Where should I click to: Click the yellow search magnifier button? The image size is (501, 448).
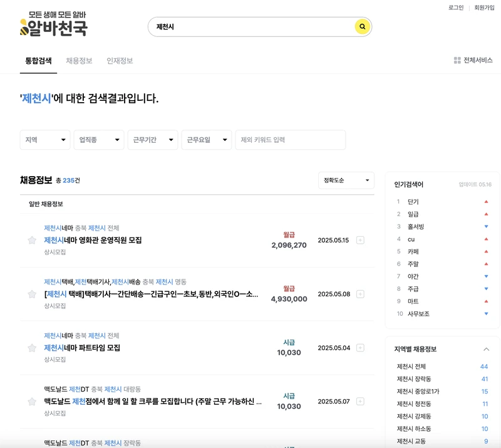point(363,26)
